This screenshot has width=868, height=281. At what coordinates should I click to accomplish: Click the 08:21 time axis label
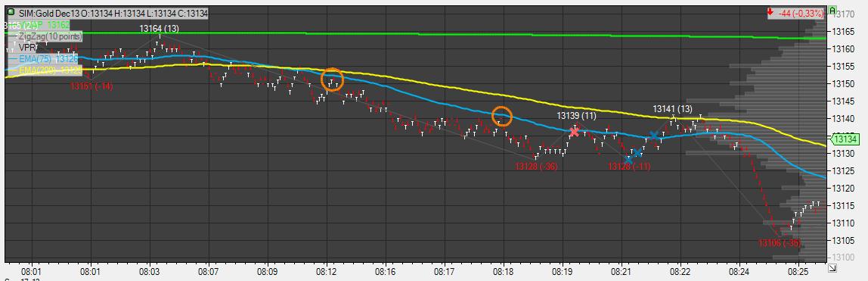[x=621, y=272]
